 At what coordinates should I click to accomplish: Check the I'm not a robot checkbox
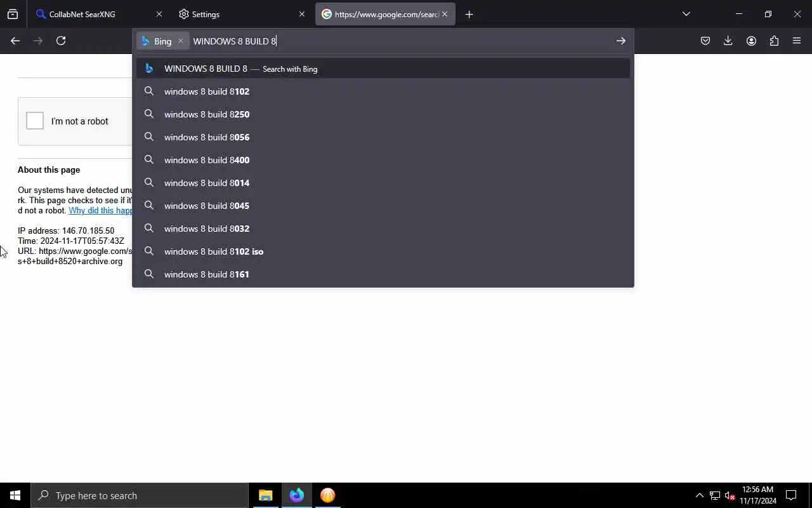(x=35, y=121)
